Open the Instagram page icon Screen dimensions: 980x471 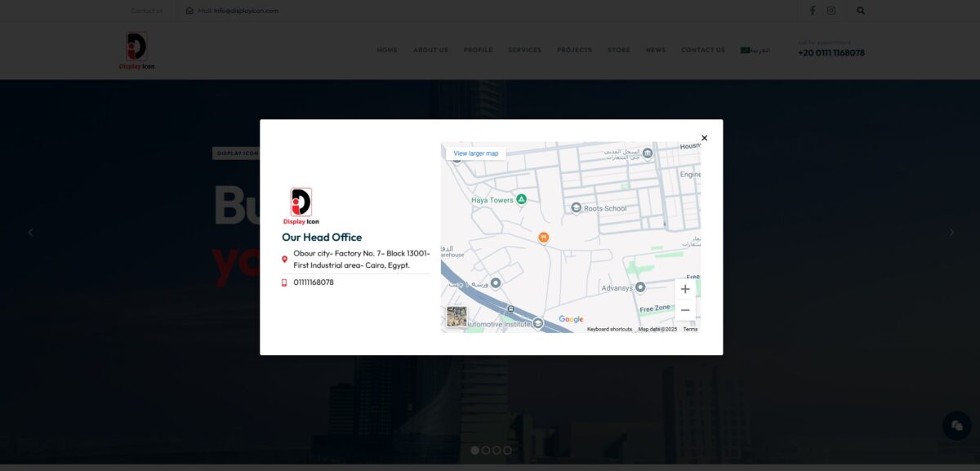pyautogui.click(x=831, y=11)
